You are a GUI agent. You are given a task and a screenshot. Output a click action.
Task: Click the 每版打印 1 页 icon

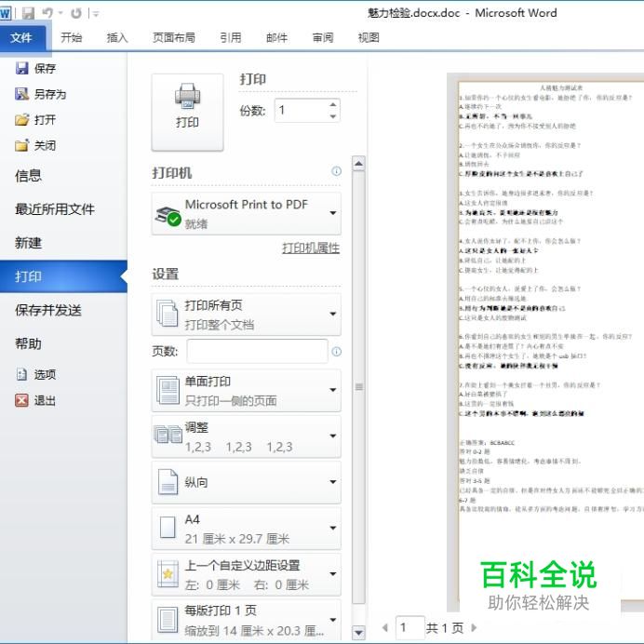(x=168, y=620)
